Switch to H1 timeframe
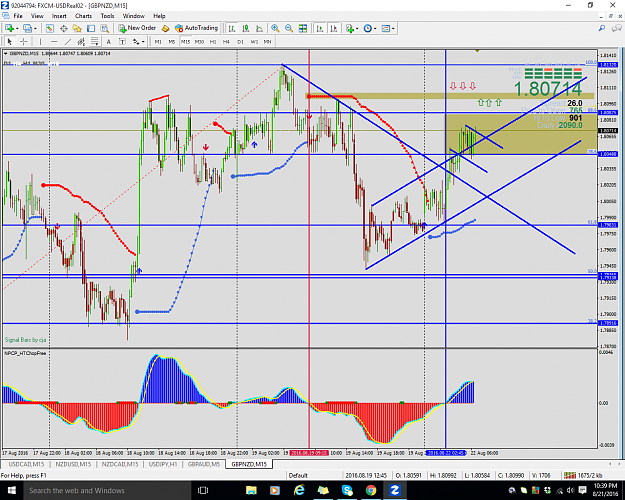The height and width of the screenshot is (500, 625). click(213, 41)
